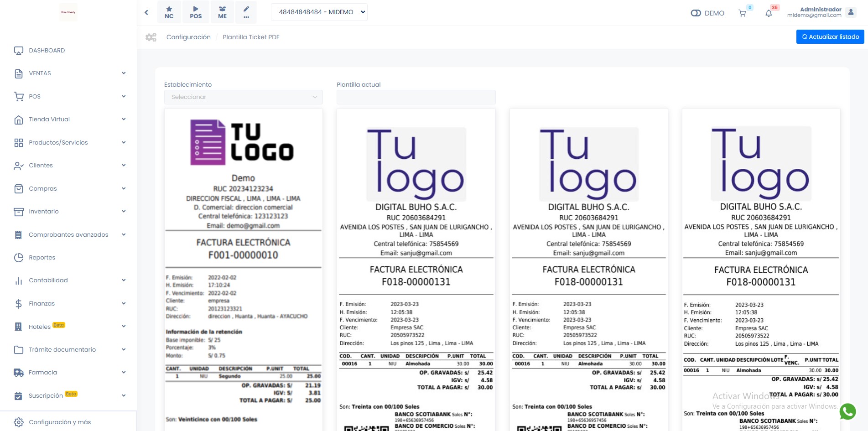Screen dimensions: 868x431
Task: Click the Plantilla actual input field
Action: pos(416,97)
